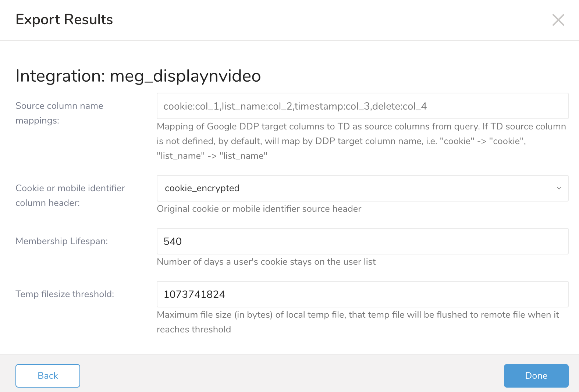Click the dropdown chevron arrow icon

pos(559,188)
